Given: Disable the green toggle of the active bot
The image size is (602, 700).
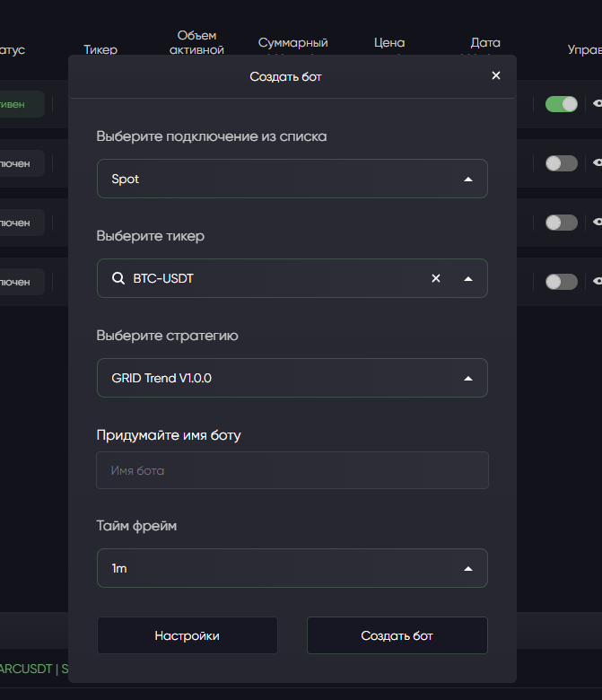Looking at the screenshot, I should tap(562, 104).
